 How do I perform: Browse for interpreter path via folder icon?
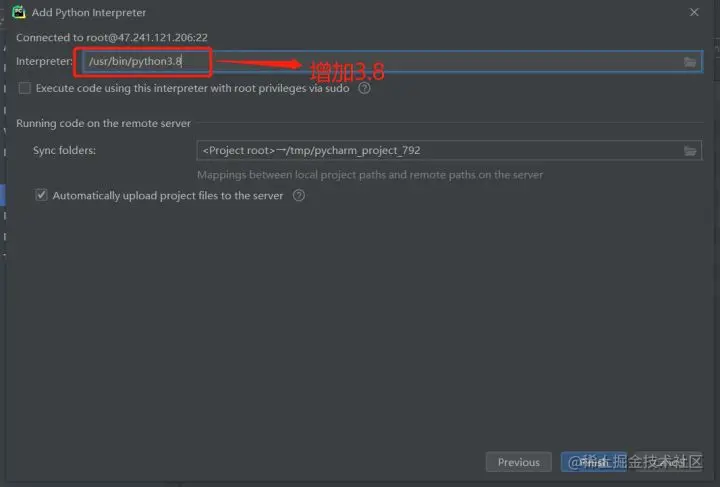click(x=690, y=62)
